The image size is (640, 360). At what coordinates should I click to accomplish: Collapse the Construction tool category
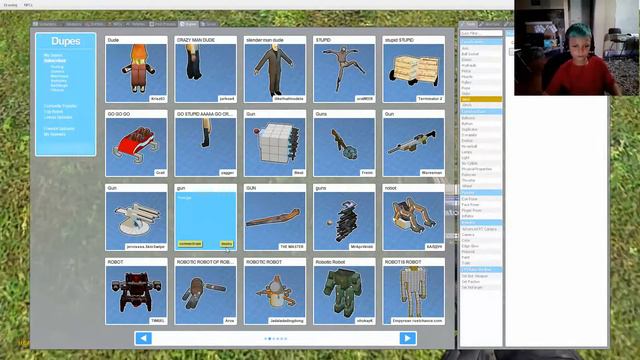pos(481,111)
